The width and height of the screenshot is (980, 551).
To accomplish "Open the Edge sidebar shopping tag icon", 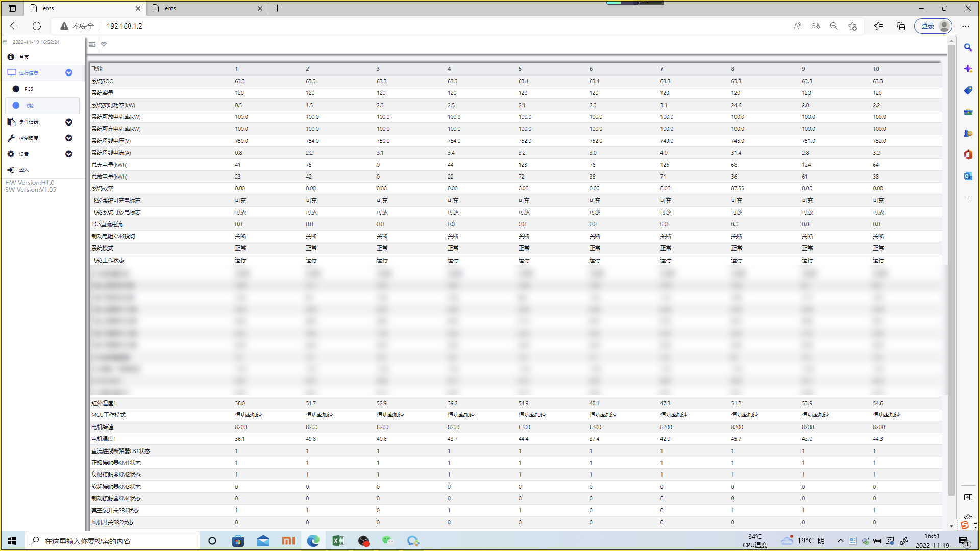I will point(968,90).
